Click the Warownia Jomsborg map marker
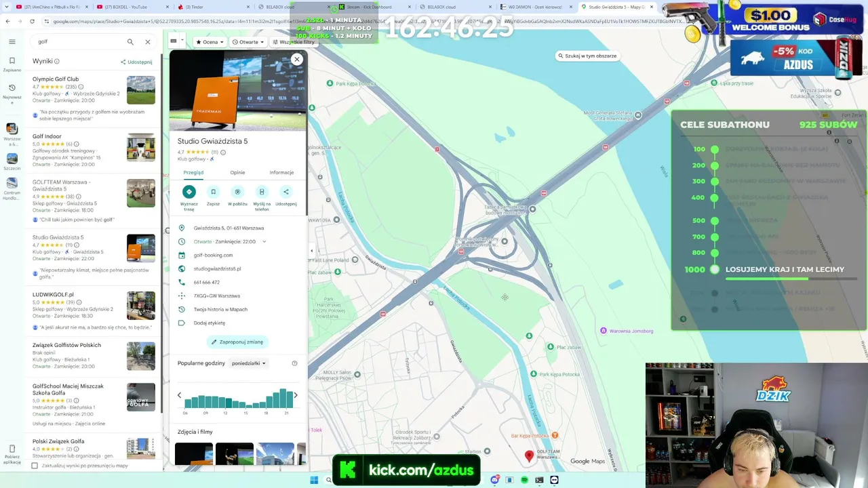The height and width of the screenshot is (488, 868). [x=604, y=331]
